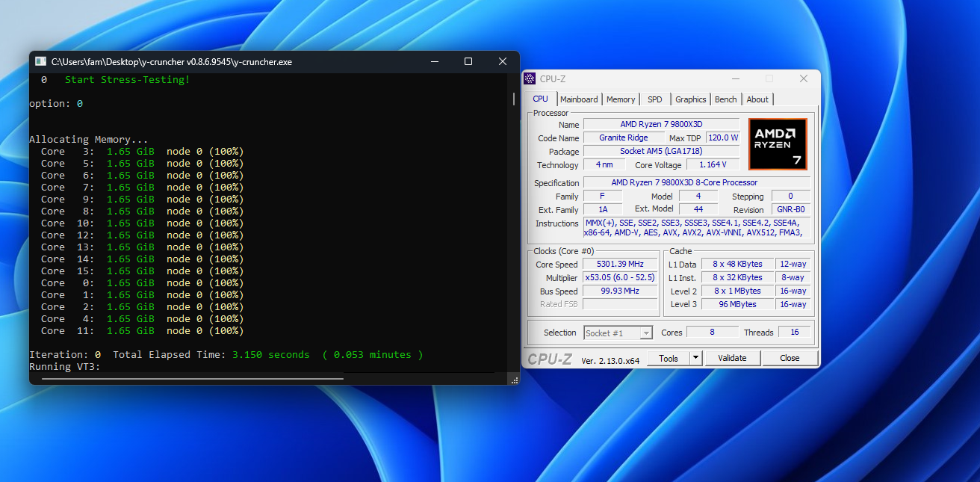Switch to the Mainboard tab
980x482 pixels.
(x=579, y=99)
